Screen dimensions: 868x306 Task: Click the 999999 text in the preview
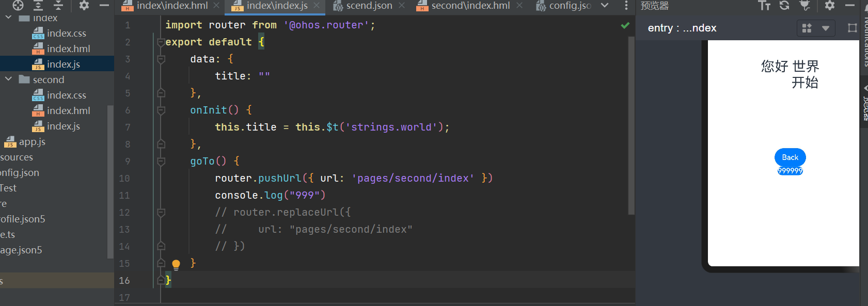pos(790,171)
